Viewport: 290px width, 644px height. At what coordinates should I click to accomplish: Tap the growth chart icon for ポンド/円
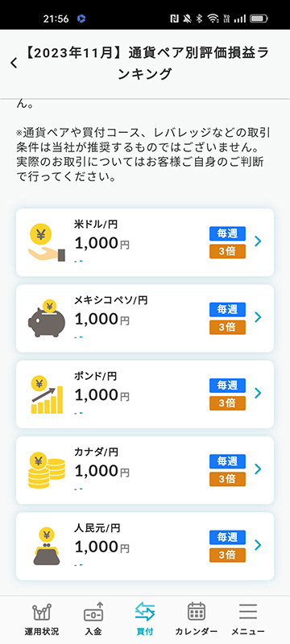[x=47, y=394]
